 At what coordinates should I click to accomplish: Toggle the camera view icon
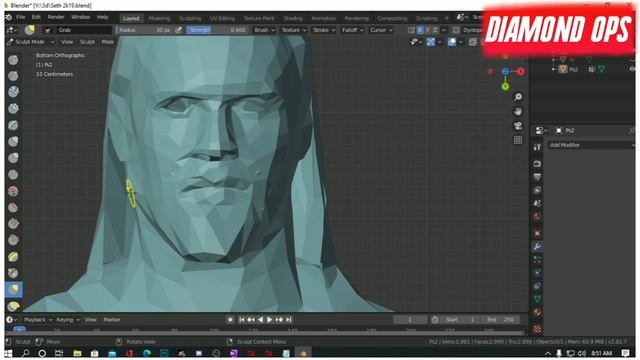[518, 126]
